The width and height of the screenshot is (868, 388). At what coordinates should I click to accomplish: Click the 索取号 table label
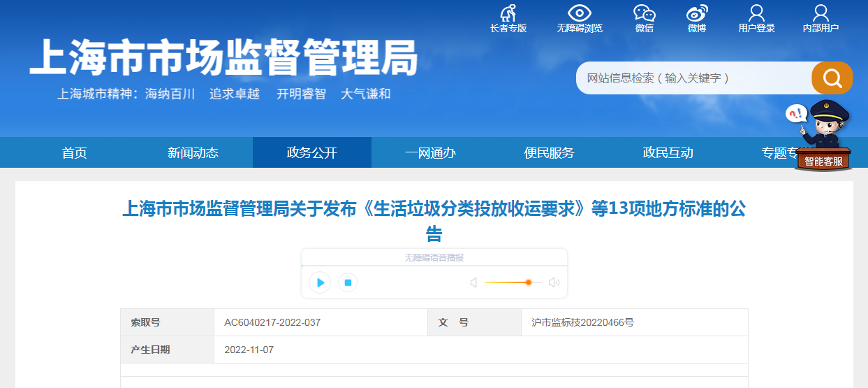(145, 322)
